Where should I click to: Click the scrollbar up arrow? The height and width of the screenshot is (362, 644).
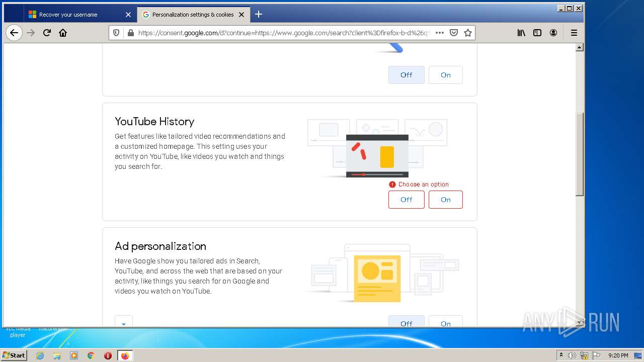[x=579, y=47]
